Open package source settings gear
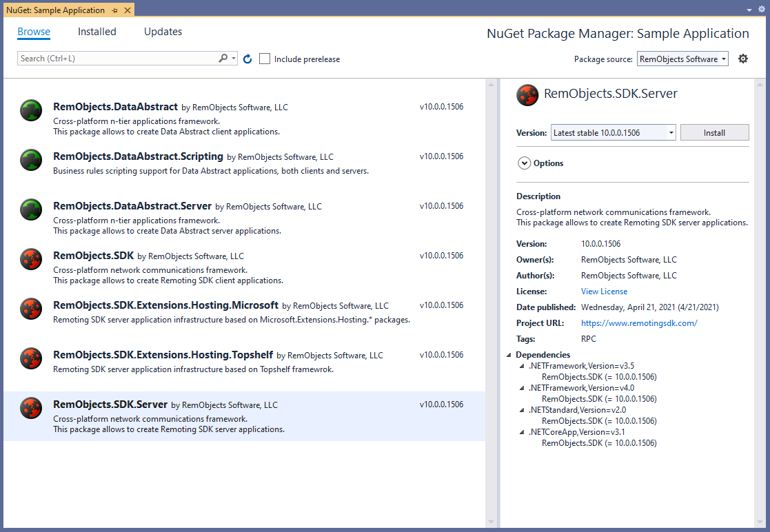This screenshot has width=770, height=532. 743,59
